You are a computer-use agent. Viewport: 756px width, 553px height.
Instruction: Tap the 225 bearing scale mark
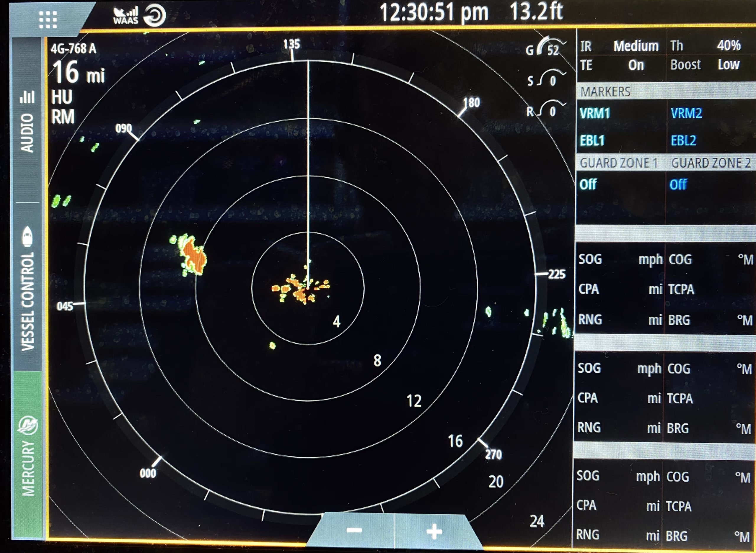[x=557, y=274]
